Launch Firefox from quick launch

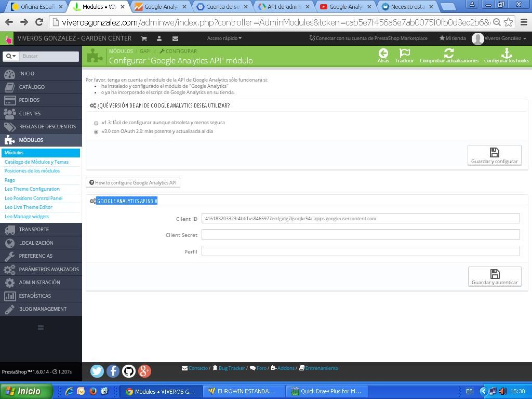93,391
